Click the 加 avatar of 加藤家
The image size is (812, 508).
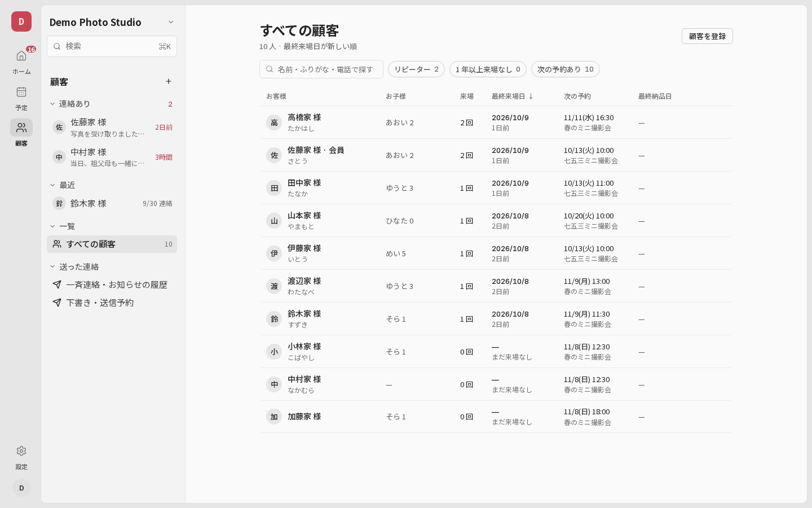pos(274,417)
